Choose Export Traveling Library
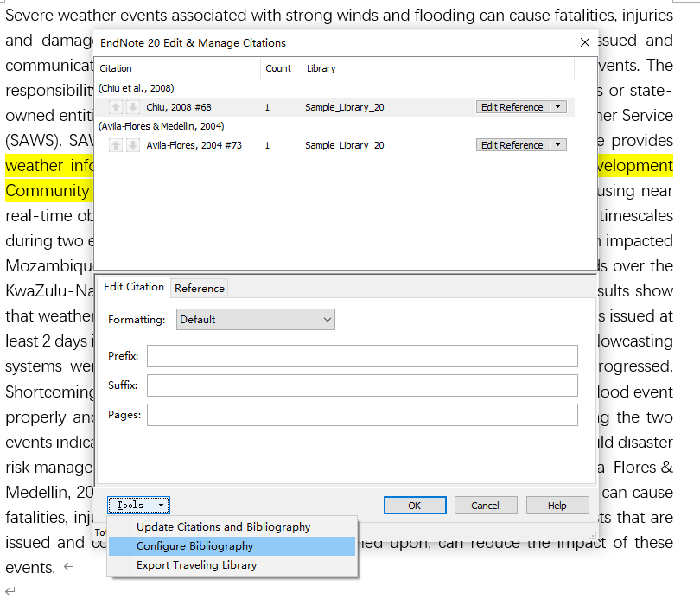The image size is (700, 605). point(196,565)
